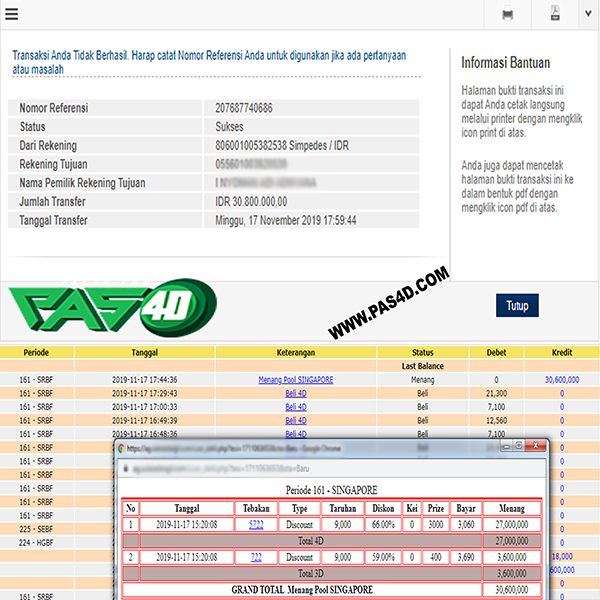Click the Total 3D row in popup
Screen dimensions: 600x600
tap(331, 573)
